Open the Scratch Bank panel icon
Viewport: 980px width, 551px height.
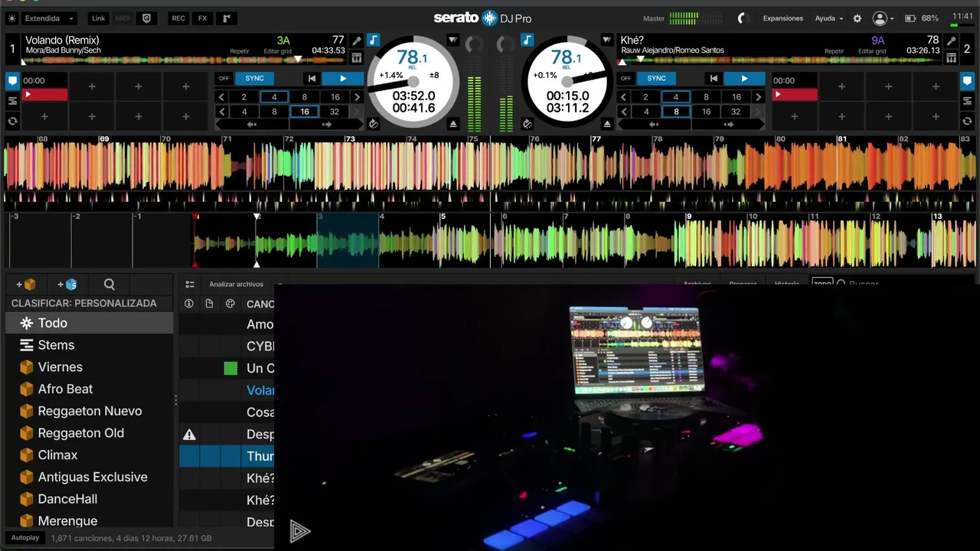point(227,18)
